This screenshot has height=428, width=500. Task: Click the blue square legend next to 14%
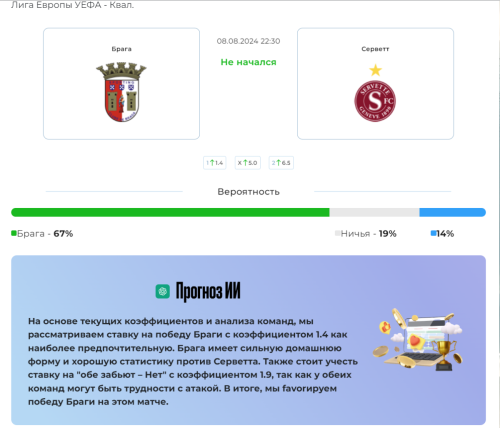[x=433, y=233]
